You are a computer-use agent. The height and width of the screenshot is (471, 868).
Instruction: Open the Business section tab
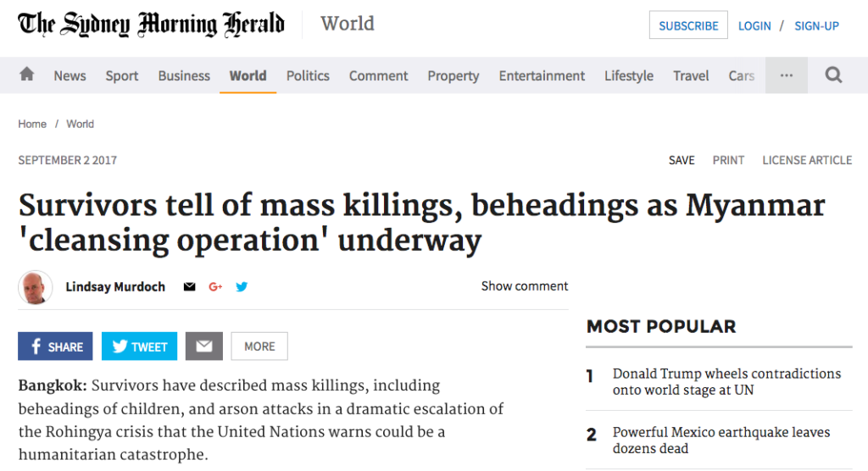pyautogui.click(x=184, y=76)
